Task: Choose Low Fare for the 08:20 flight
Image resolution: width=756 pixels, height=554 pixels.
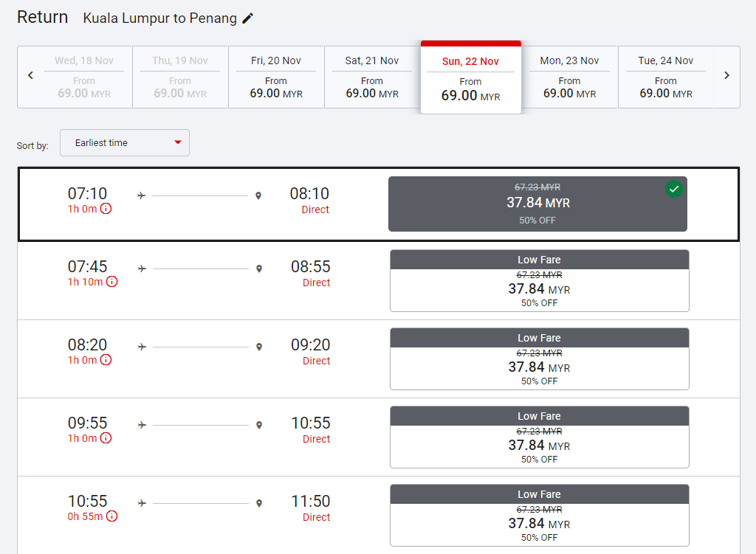Action: pyautogui.click(x=539, y=359)
